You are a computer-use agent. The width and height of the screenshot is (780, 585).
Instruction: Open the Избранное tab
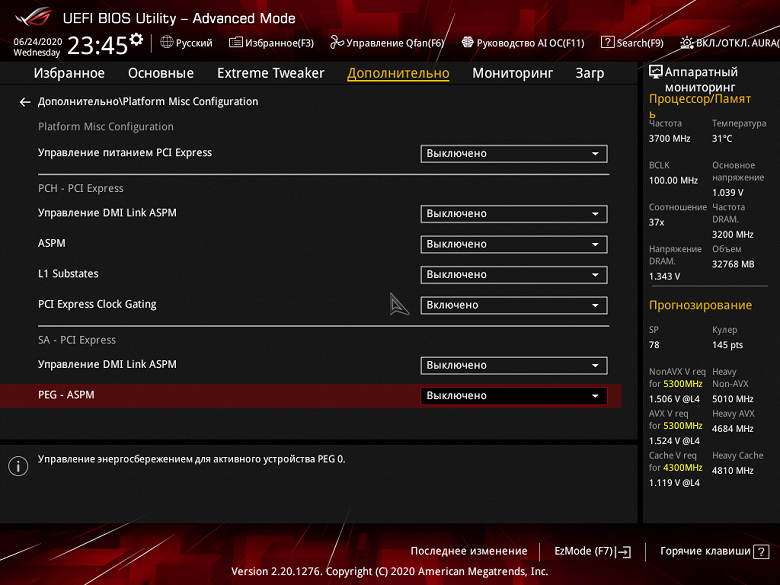pyautogui.click(x=69, y=73)
